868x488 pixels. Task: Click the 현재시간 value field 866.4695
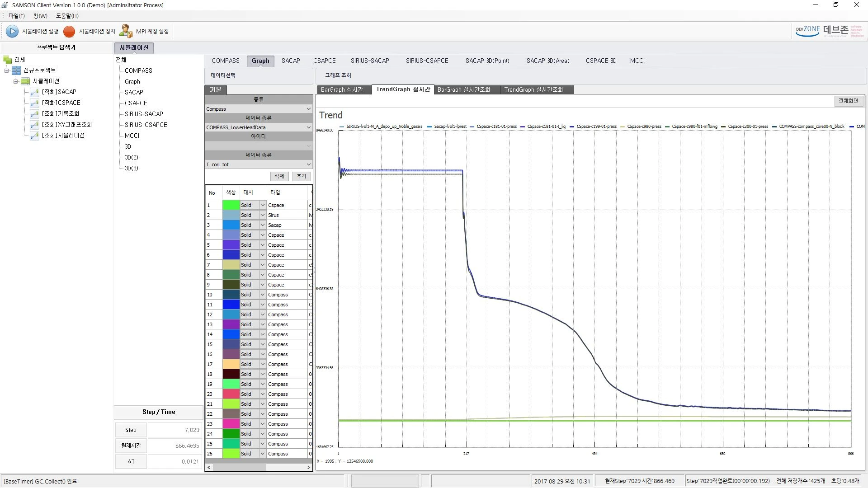pyautogui.click(x=175, y=446)
